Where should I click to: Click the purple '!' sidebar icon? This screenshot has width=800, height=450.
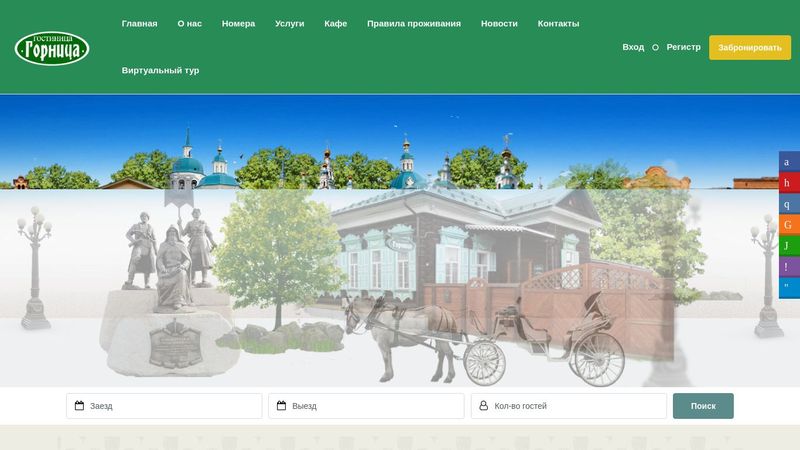click(788, 267)
